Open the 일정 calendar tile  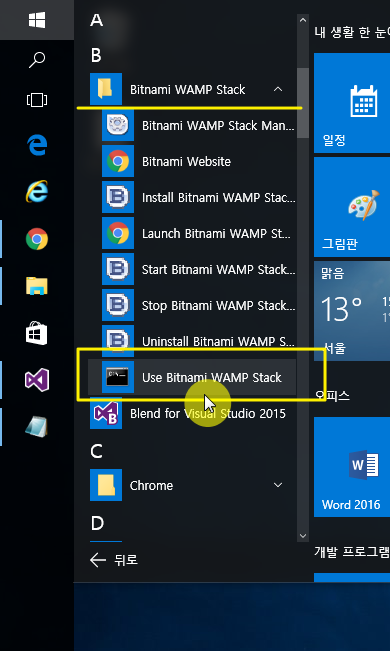pyautogui.click(x=352, y=103)
